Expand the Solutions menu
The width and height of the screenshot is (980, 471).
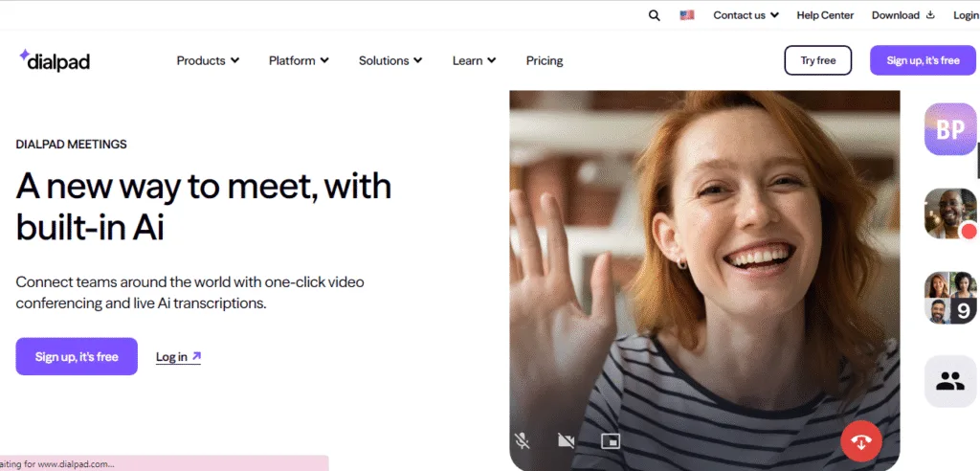[390, 60]
